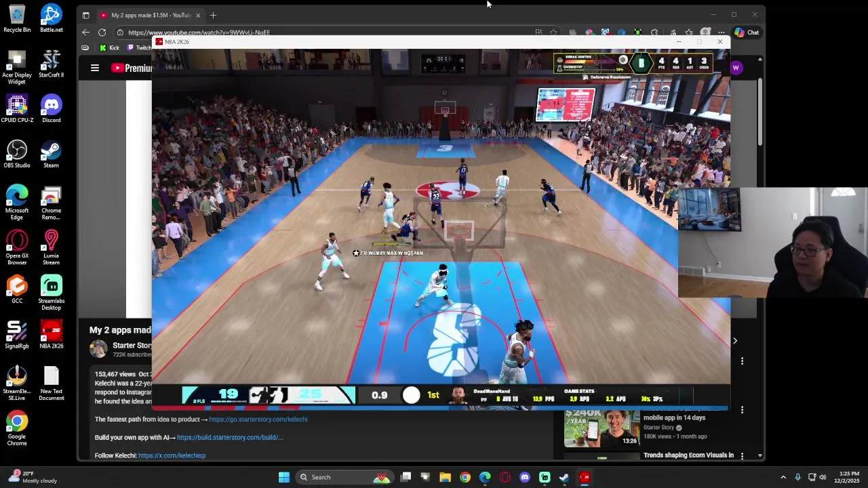Open Google Chrome desktop shortcut
This screenshot has height=488, width=868.
(x=17, y=429)
